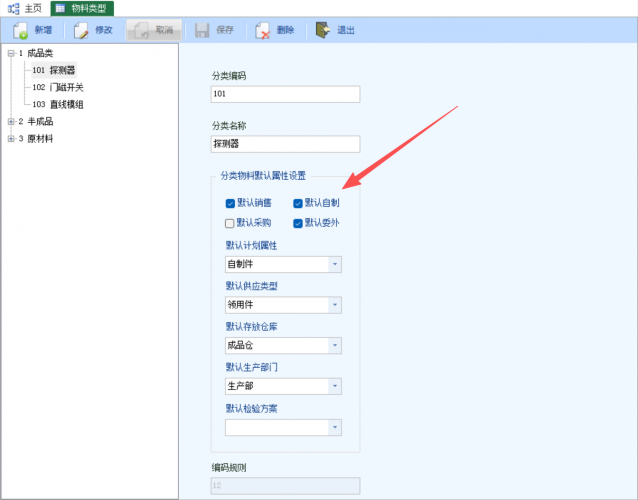Click the 物料类型 tab icon
Image resolution: width=638 pixels, height=500 pixels.
(x=60, y=8)
